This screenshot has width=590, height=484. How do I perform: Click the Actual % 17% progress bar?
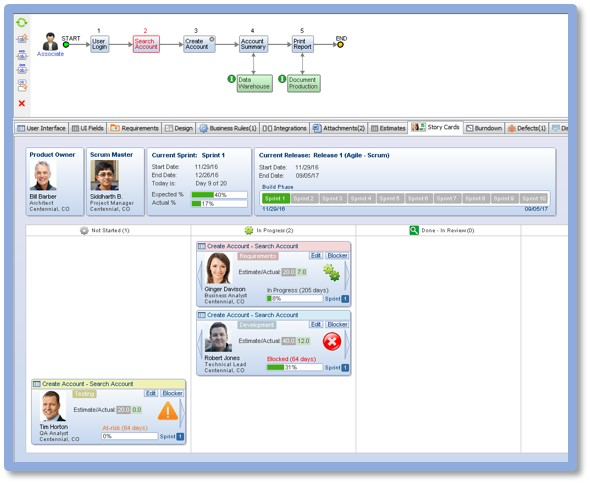[219, 204]
